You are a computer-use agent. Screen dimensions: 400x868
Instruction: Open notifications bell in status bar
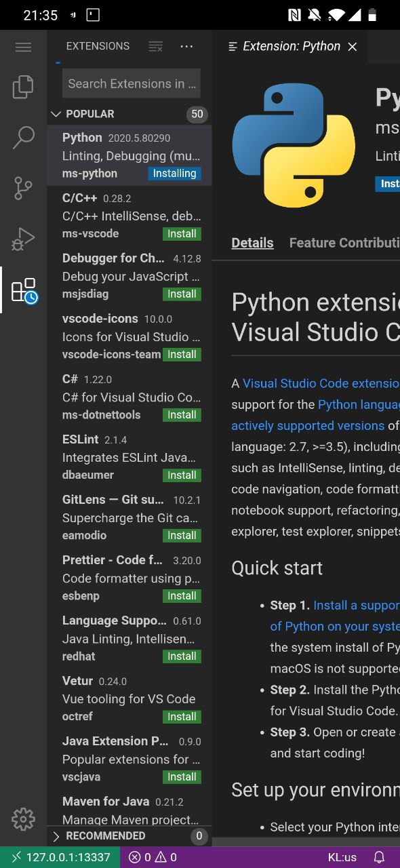point(380,857)
